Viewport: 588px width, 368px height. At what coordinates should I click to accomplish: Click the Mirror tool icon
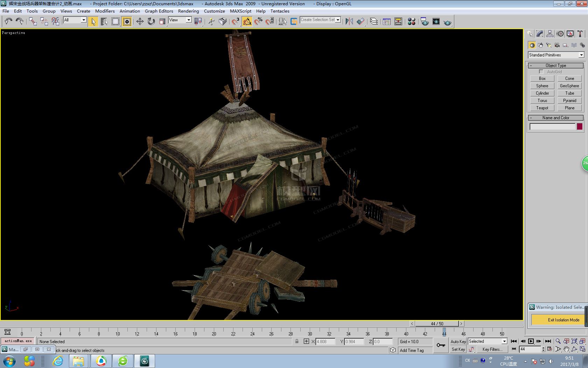[349, 21]
